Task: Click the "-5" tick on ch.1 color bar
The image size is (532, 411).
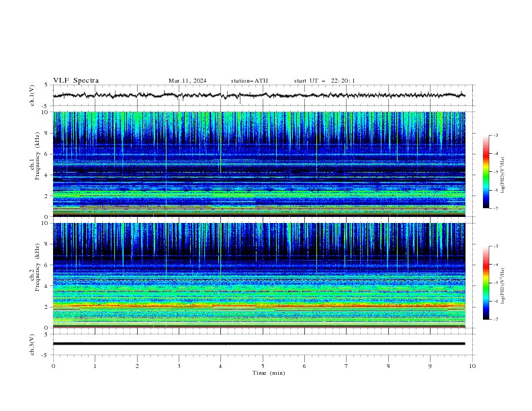Action: [495, 172]
